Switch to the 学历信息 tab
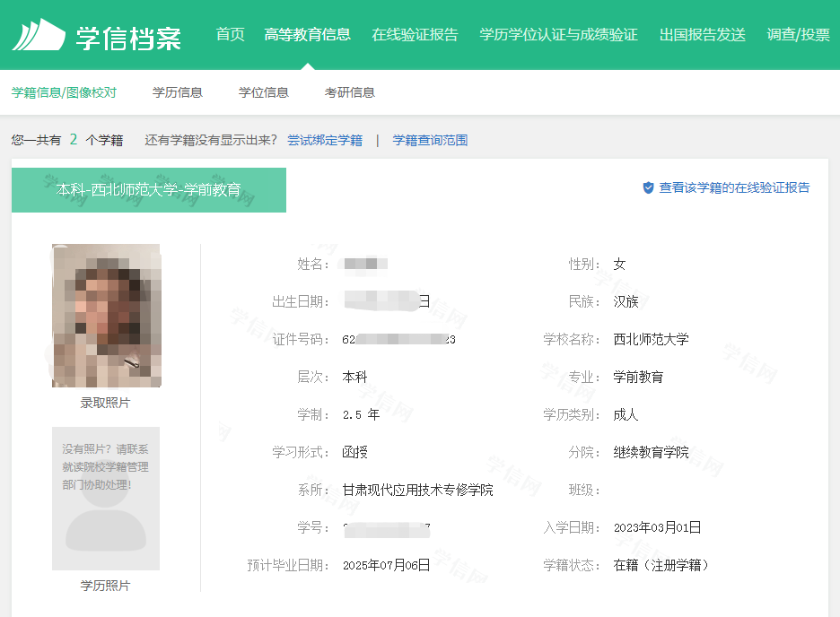Image resolution: width=840 pixels, height=617 pixels. [178, 92]
